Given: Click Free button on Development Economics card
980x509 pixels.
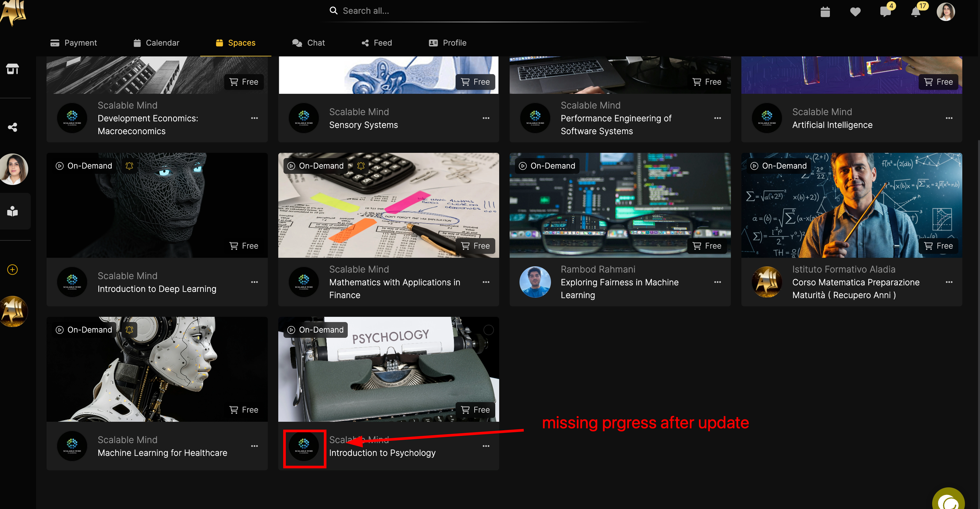Looking at the screenshot, I should click(x=244, y=82).
